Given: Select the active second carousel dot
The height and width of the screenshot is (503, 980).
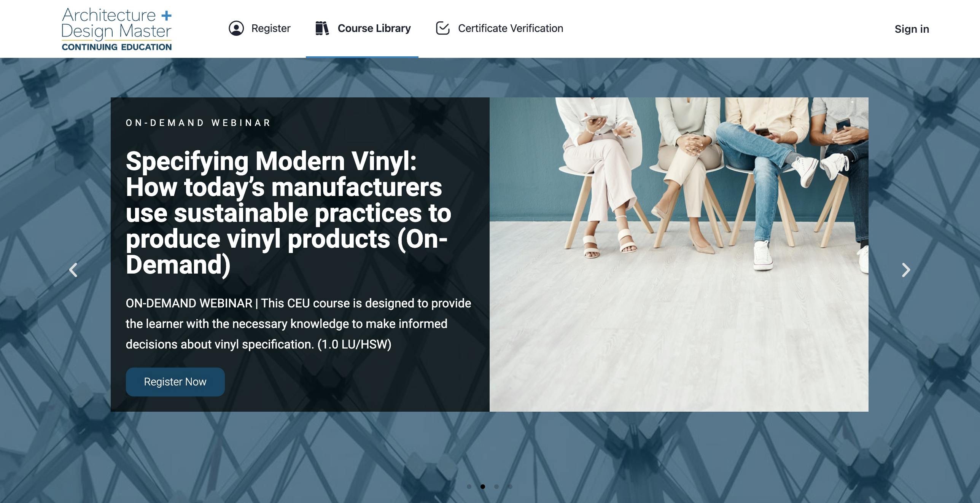Looking at the screenshot, I should click(483, 487).
